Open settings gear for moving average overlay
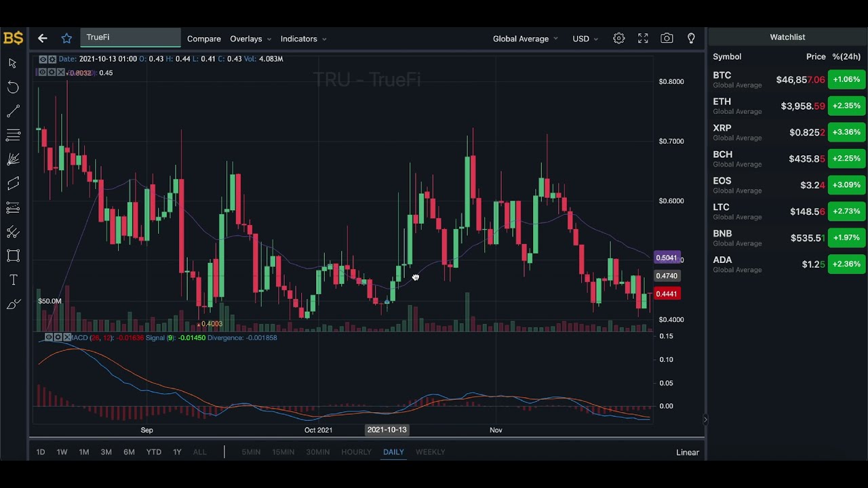The height and width of the screenshot is (488, 868). point(52,73)
